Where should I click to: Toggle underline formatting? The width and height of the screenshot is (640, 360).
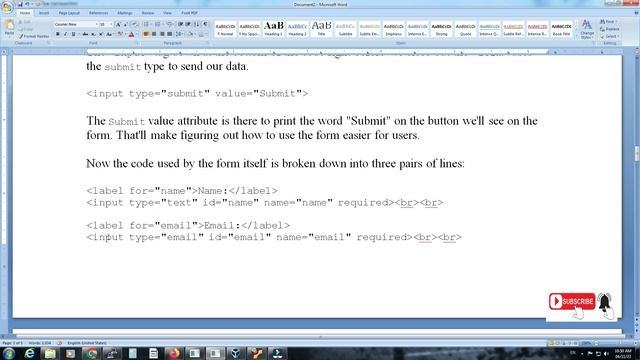pos(74,34)
